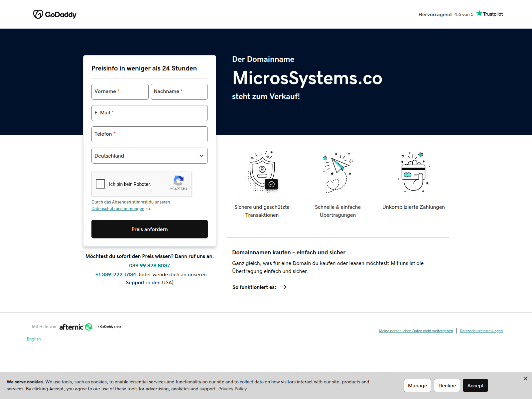Viewport: 532px width, 399px height.
Task: Click the arrow next to 'So funktioniert es'
Action: (x=283, y=287)
